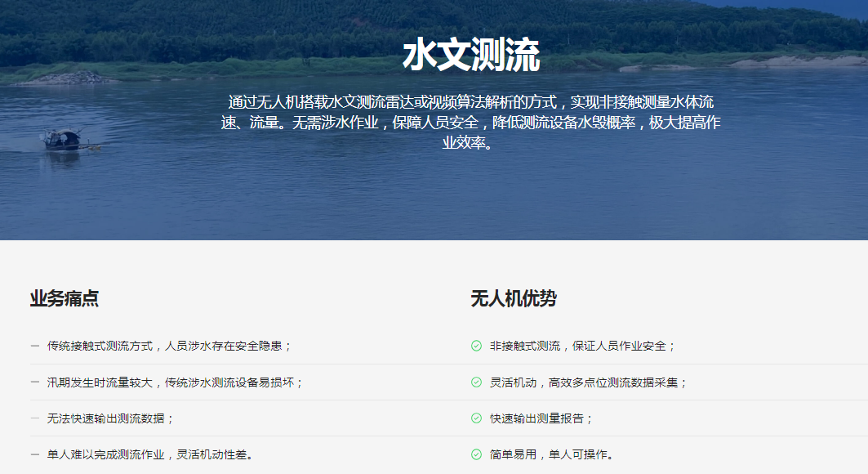Click the 灵活机动，高效多点位测流数据采集 advantage text
The height and width of the screenshot is (474, 868).
coord(589,382)
